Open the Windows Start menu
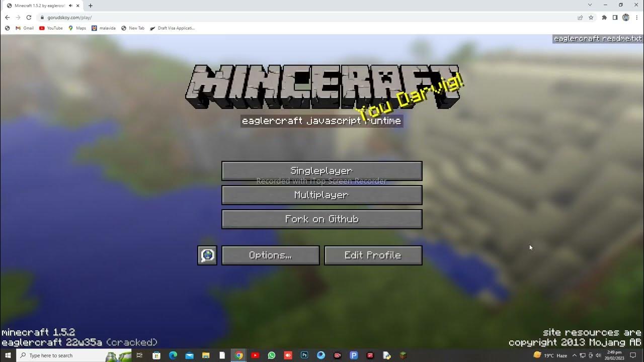644x362 pixels. coord(8,355)
